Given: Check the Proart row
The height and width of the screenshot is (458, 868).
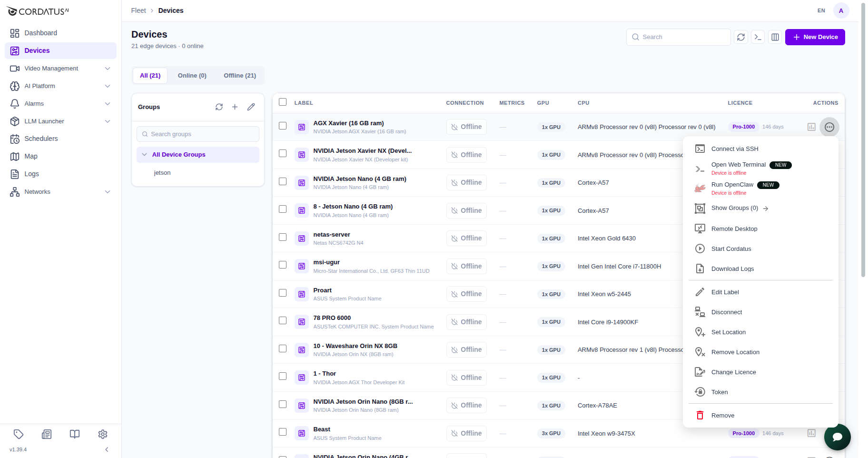Looking at the screenshot, I should tap(283, 293).
